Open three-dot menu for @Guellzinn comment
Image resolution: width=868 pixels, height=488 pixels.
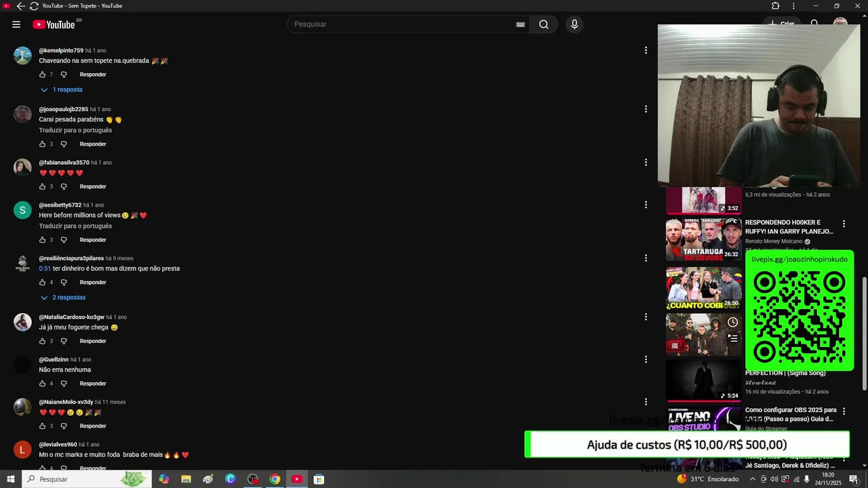click(646, 359)
